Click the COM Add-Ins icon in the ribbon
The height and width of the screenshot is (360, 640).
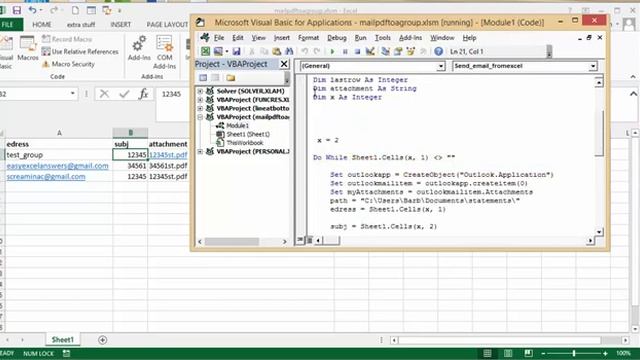click(164, 52)
